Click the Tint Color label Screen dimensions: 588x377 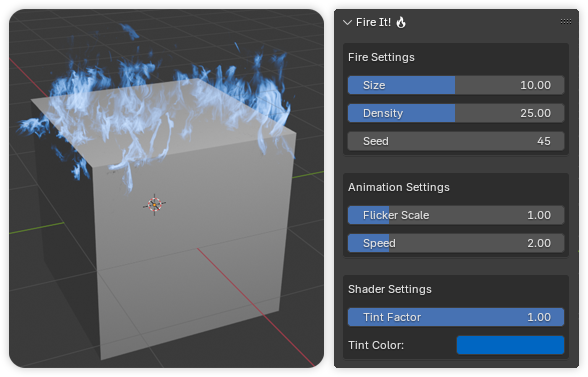[x=376, y=345]
